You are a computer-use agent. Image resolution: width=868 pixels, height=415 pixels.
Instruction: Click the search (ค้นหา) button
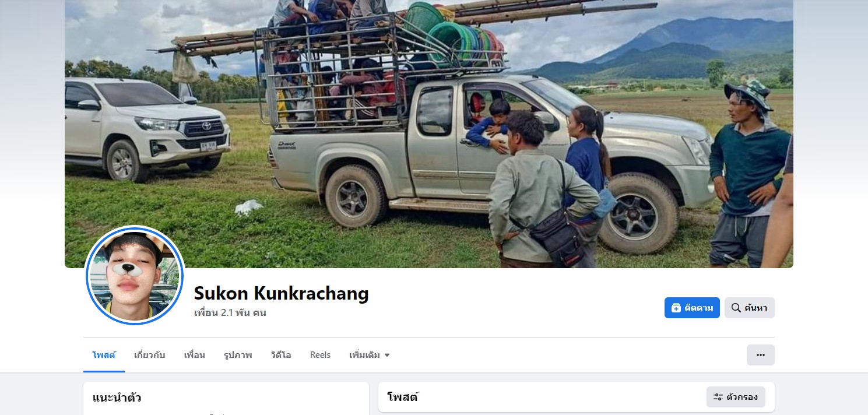click(749, 308)
